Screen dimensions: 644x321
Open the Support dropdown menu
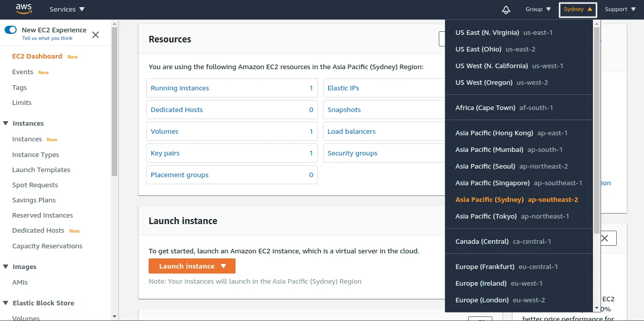[x=620, y=9]
